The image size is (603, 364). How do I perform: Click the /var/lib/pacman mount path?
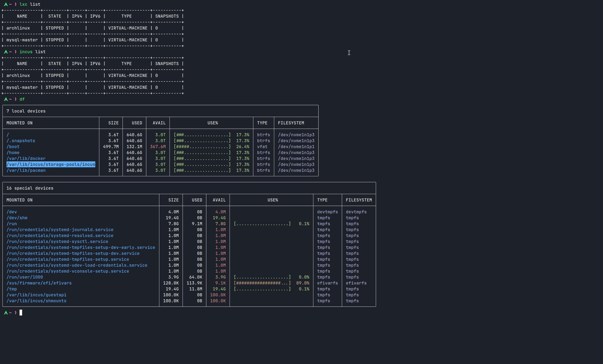(26, 170)
